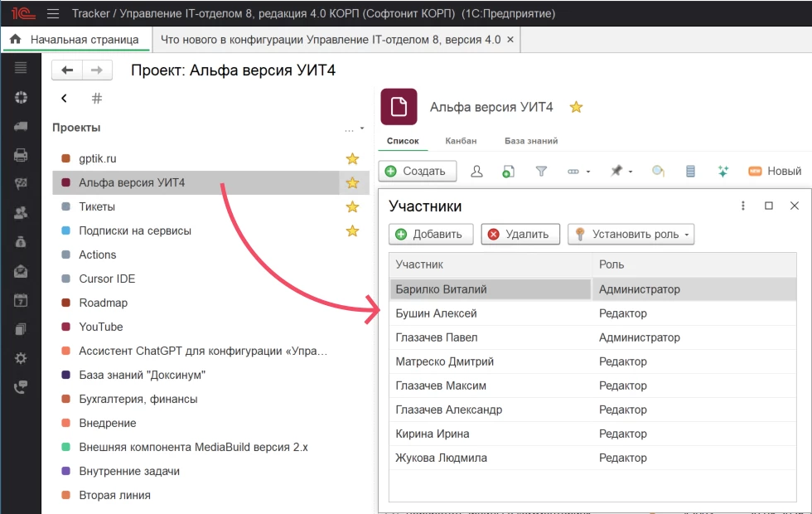Click the Добавить button in Участники

[431, 235]
